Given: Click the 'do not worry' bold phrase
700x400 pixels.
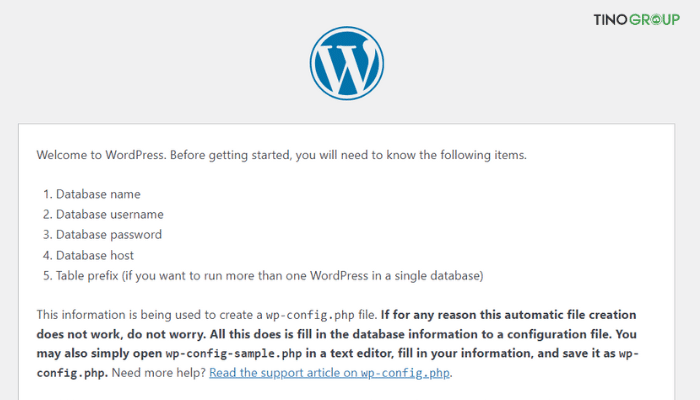Looking at the screenshot, I should pyautogui.click(x=166, y=334).
